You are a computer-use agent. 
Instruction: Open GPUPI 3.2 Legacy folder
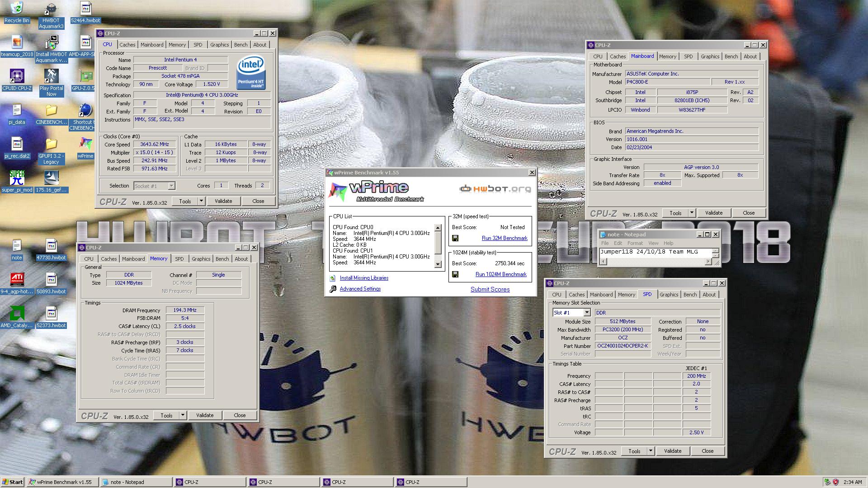pos(51,151)
